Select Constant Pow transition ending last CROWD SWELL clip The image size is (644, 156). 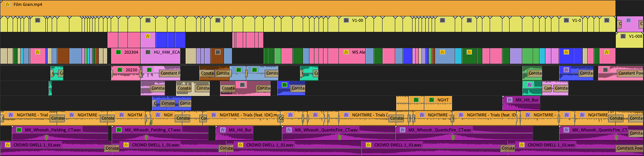click(x=630, y=148)
